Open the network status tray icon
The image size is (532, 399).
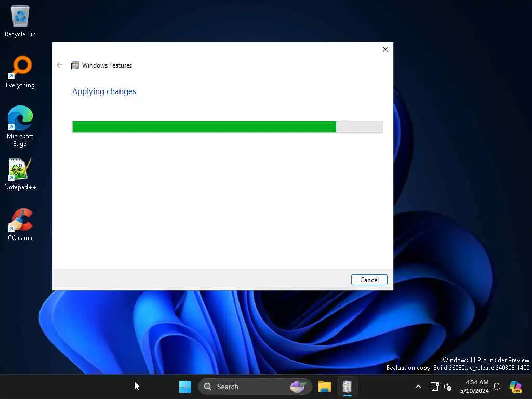pyautogui.click(x=435, y=387)
